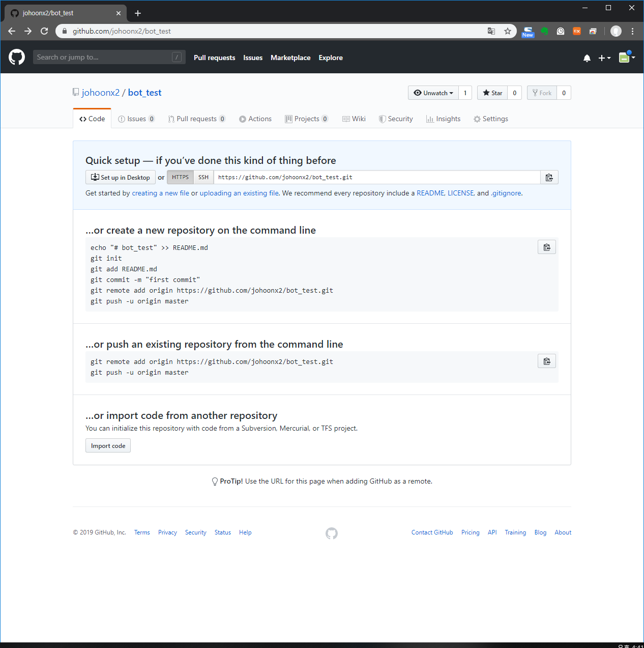Open the Insights tab
Screen dimensions: 644x648
pyautogui.click(x=444, y=119)
